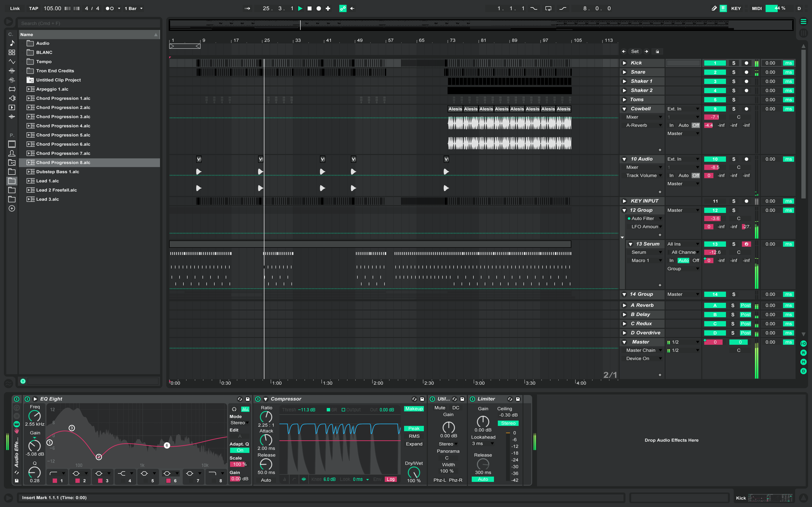812x507 pixels.
Task: Open the Lookahead dropdown in the Limiter
Action: (483, 444)
